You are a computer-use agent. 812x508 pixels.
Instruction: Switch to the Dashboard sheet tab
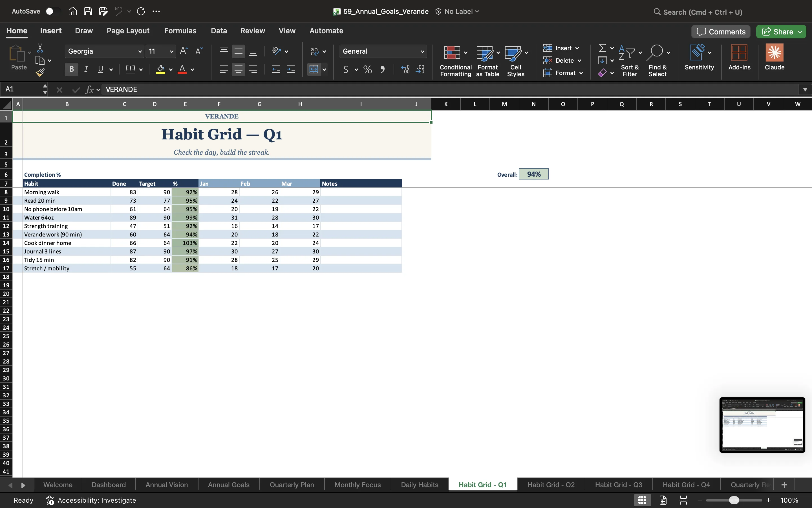coord(108,485)
